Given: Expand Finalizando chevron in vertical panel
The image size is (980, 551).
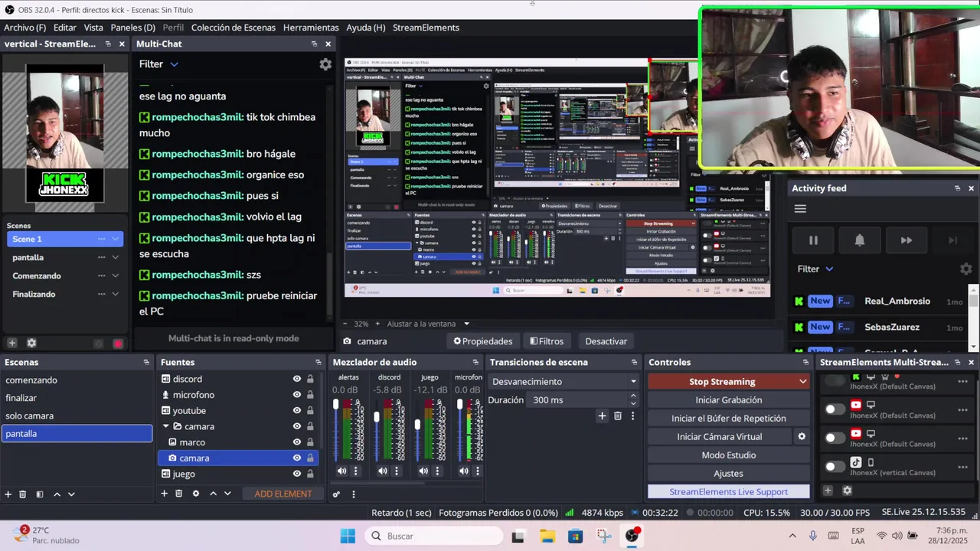Looking at the screenshot, I should [116, 295].
